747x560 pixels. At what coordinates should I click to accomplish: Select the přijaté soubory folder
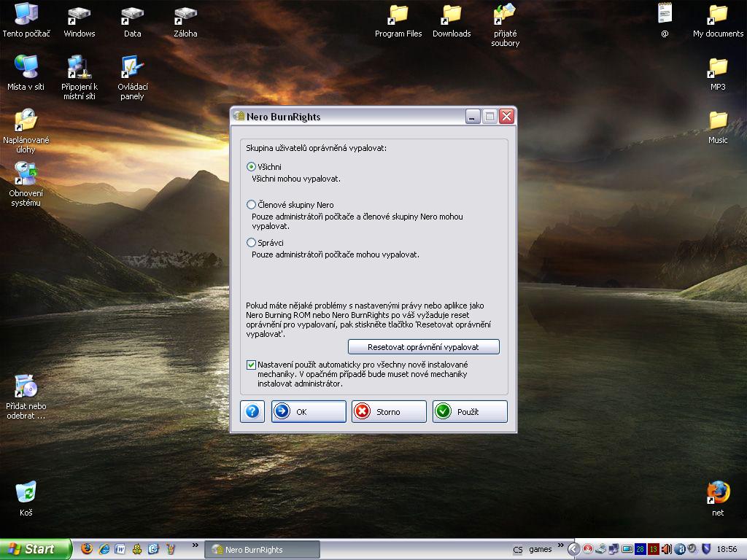505,25
